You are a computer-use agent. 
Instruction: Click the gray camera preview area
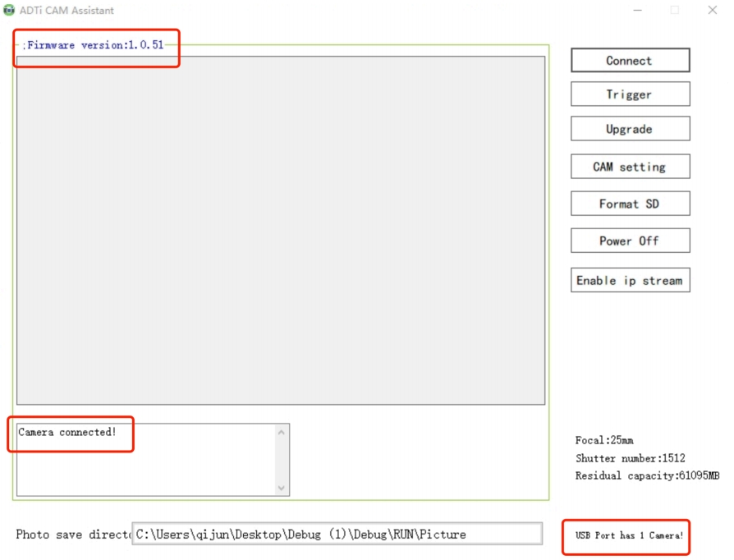(280, 230)
